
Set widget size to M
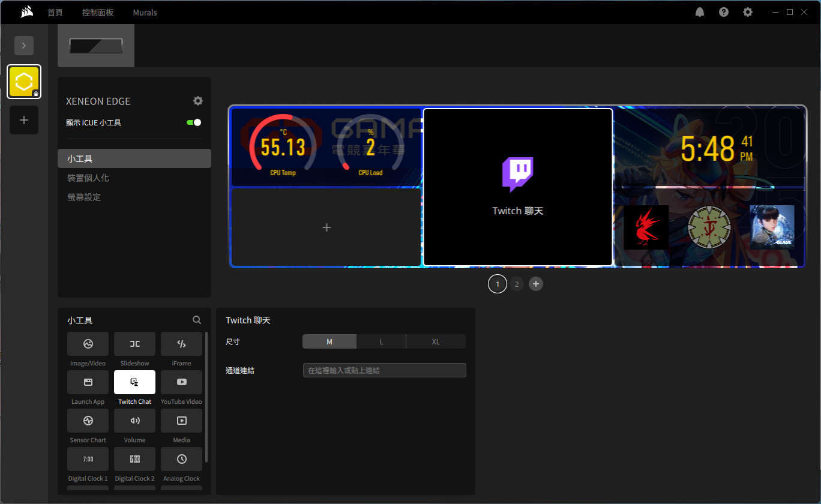click(329, 341)
